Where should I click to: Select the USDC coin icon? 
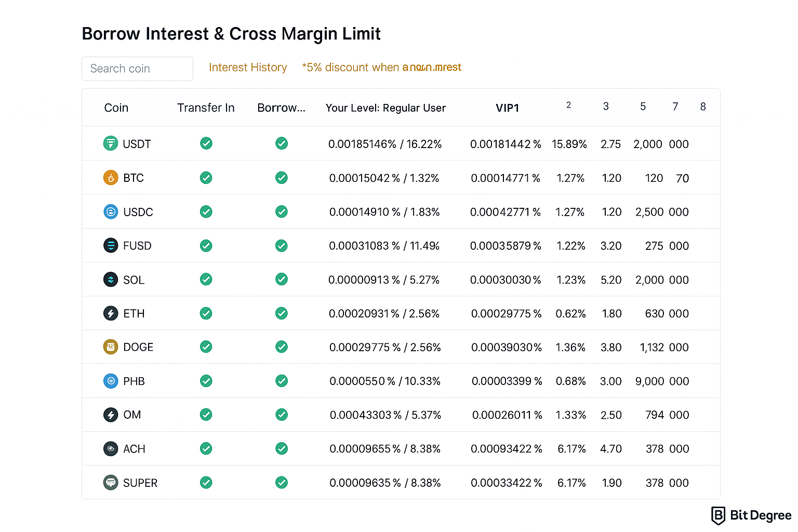(x=110, y=212)
